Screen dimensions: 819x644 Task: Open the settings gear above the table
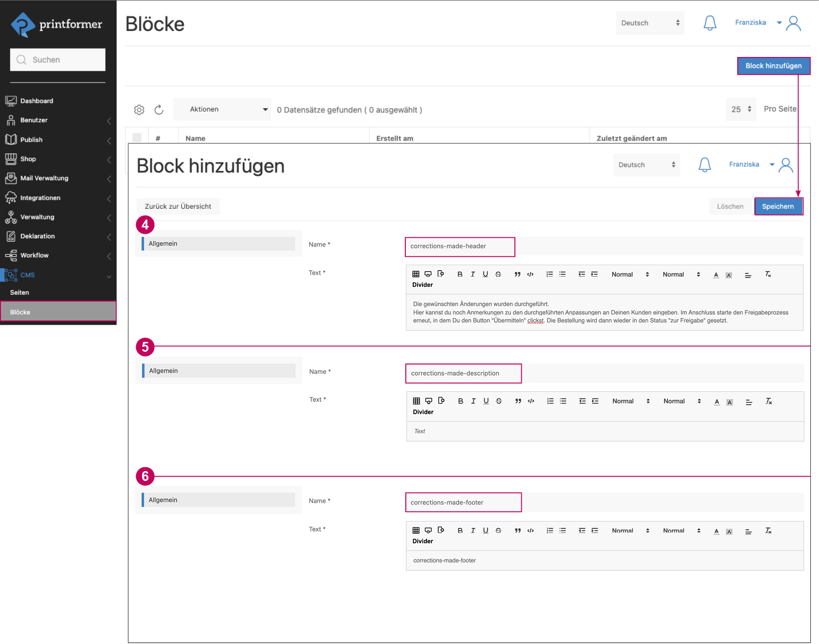[x=139, y=110]
